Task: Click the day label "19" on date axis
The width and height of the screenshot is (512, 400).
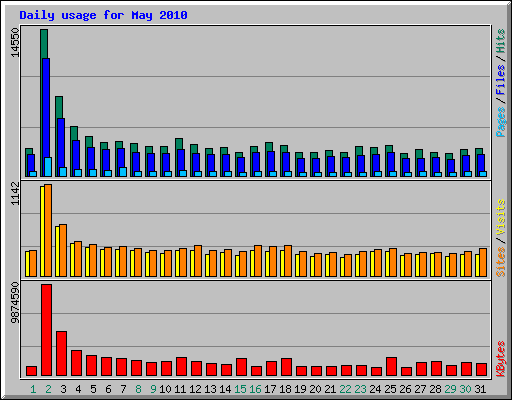Action: point(300,389)
